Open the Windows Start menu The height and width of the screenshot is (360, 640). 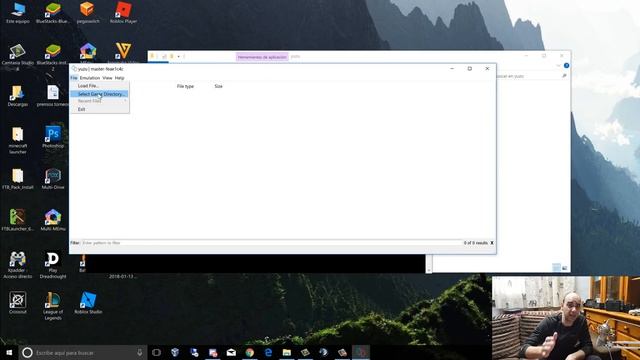pyautogui.click(x=9, y=352)
